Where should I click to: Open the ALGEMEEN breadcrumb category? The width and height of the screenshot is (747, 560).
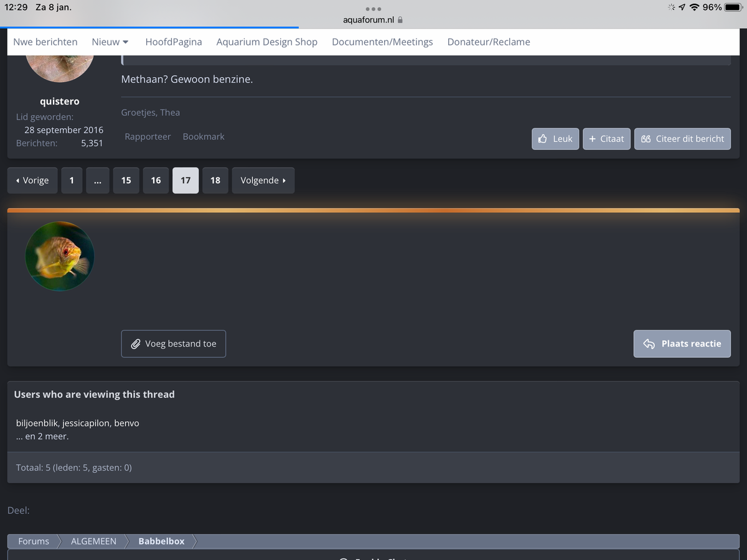click(93, 541)
